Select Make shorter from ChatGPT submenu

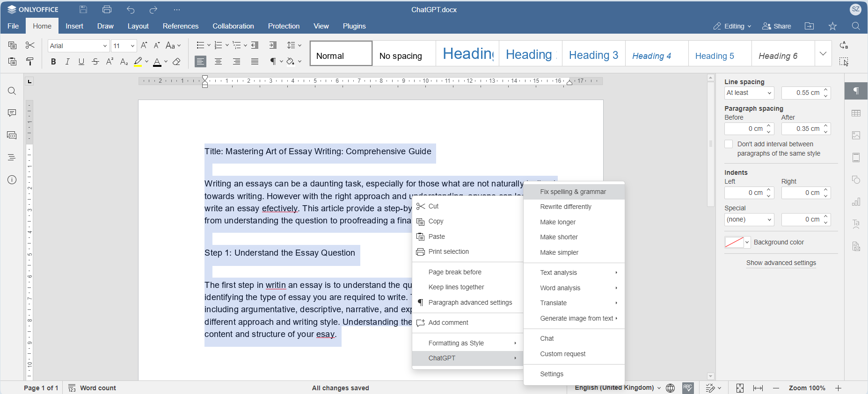(574, 237)
